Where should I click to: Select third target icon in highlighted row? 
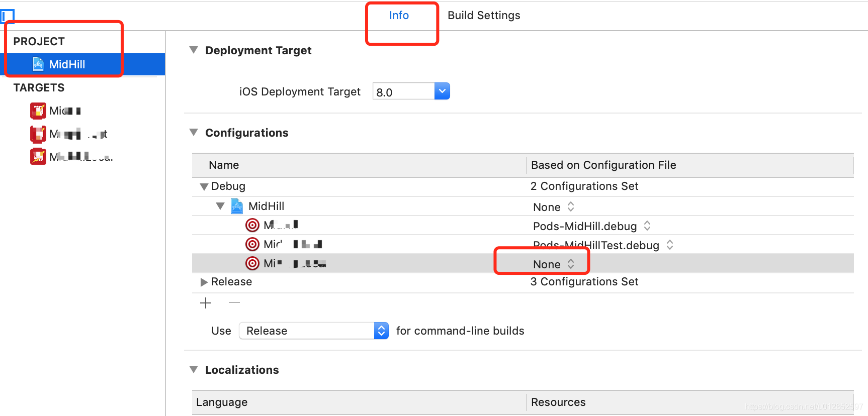pyautogui.click(x=252, y=263)
